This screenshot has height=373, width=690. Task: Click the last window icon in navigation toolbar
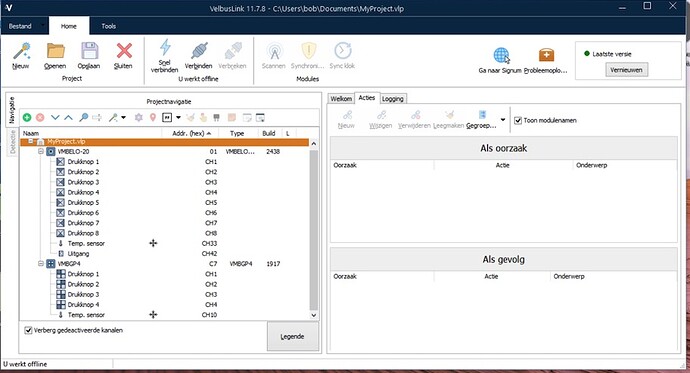click(261, 117)
